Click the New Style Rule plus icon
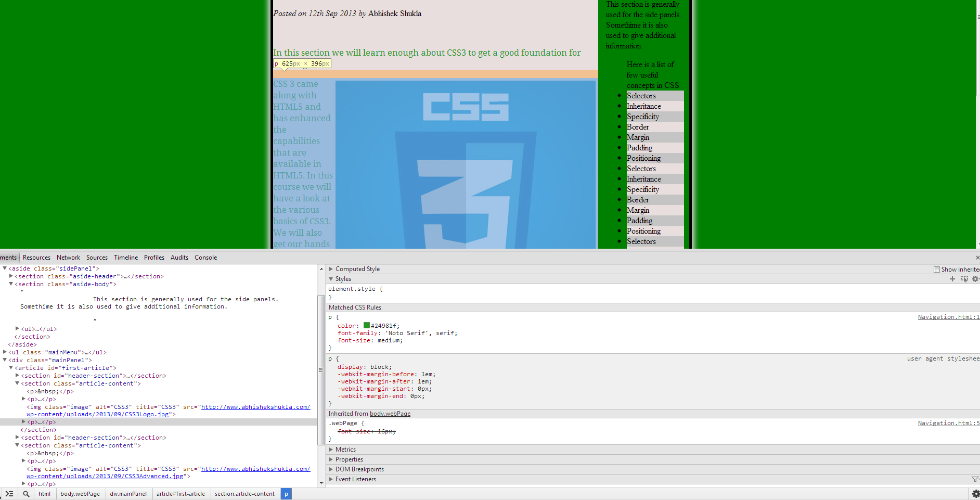The height and width of the screenshot is (500, 980). click(x=952, y=279)
